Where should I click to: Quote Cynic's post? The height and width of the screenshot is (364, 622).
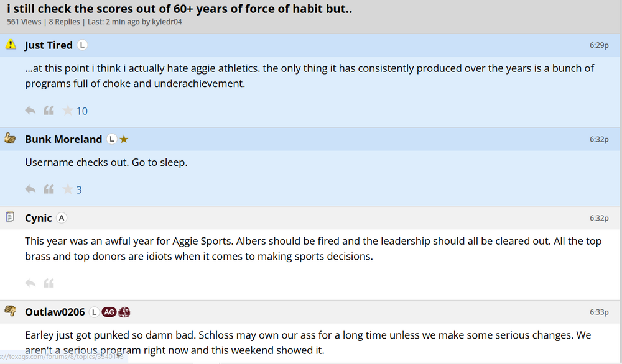pos(49,283)
